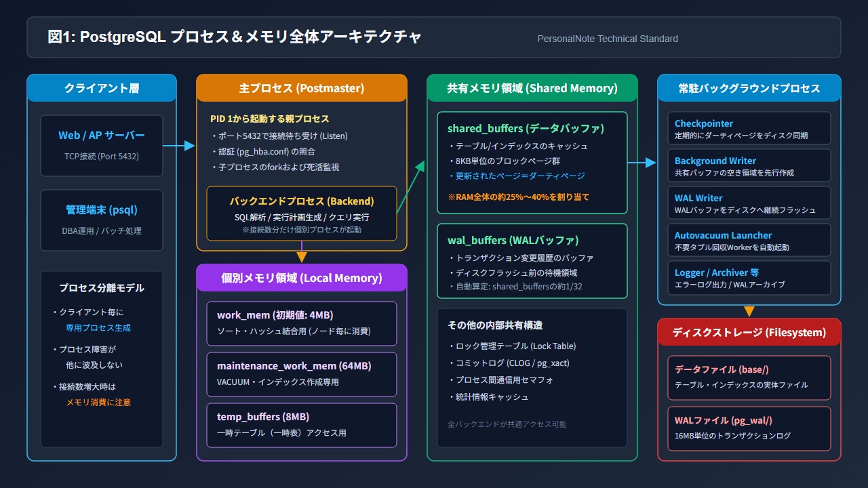
Task: Click "コミットログ (CLOG / pg_xact)" bullet
Action: coord(509,363)
